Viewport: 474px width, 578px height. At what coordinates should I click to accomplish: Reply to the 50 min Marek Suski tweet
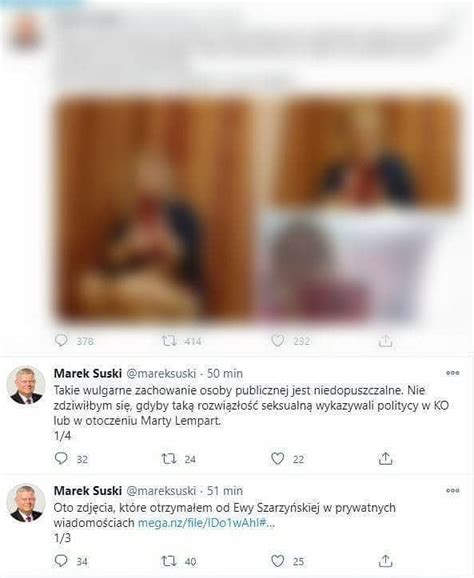(61, 458)
